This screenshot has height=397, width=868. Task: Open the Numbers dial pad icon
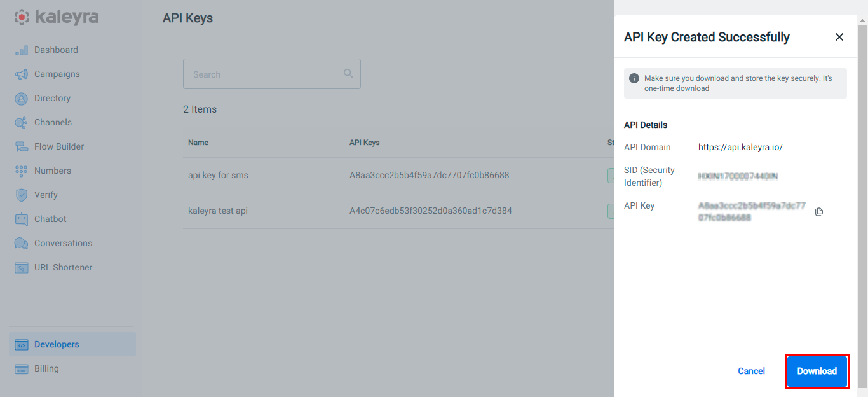tap(22, 171)
